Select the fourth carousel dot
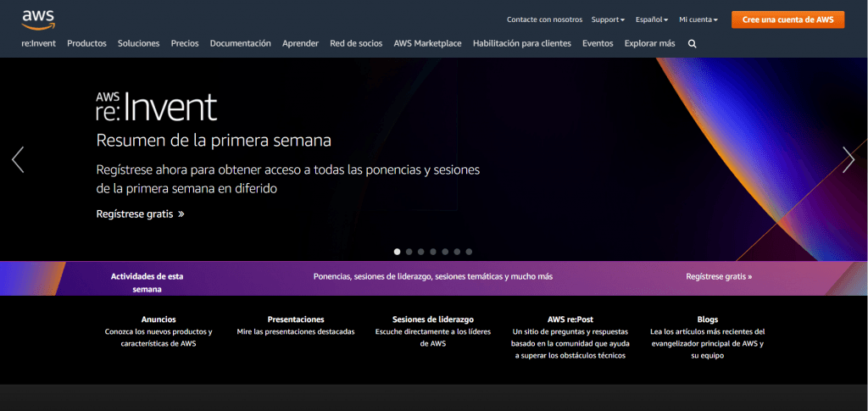The image size is (868, 411). 433,252
